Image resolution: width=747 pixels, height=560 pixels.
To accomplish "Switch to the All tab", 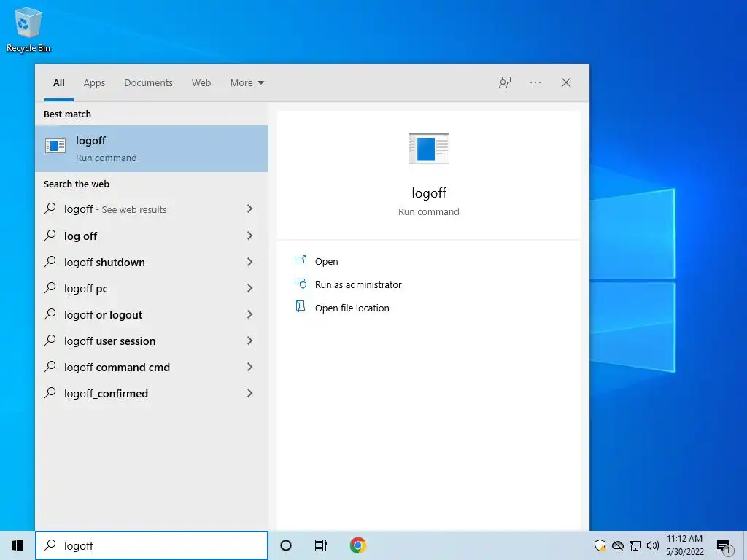I will click(x=59, y=83).
